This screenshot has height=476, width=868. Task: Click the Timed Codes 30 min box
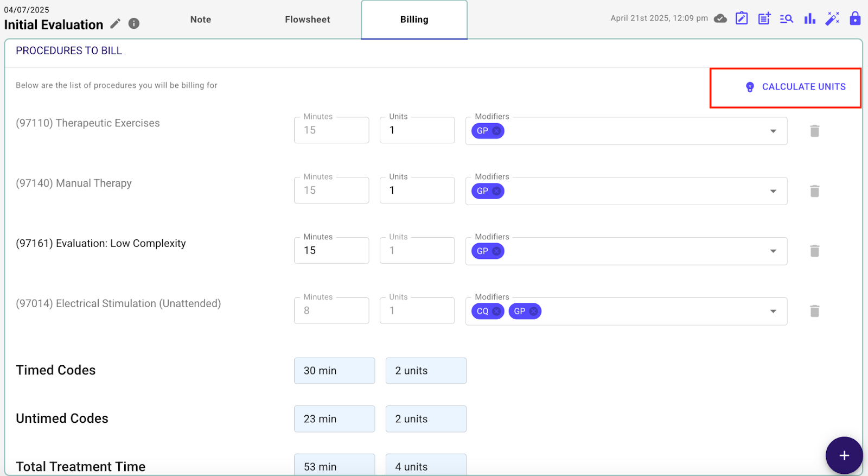point(334,371)
